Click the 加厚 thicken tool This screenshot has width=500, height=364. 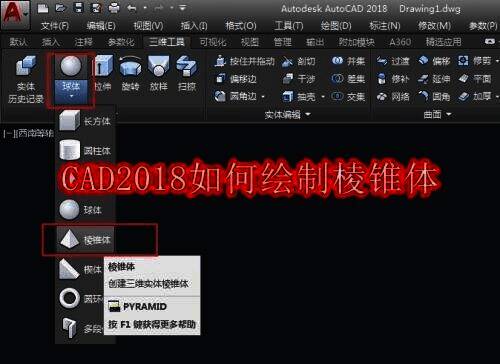[475, 97]
